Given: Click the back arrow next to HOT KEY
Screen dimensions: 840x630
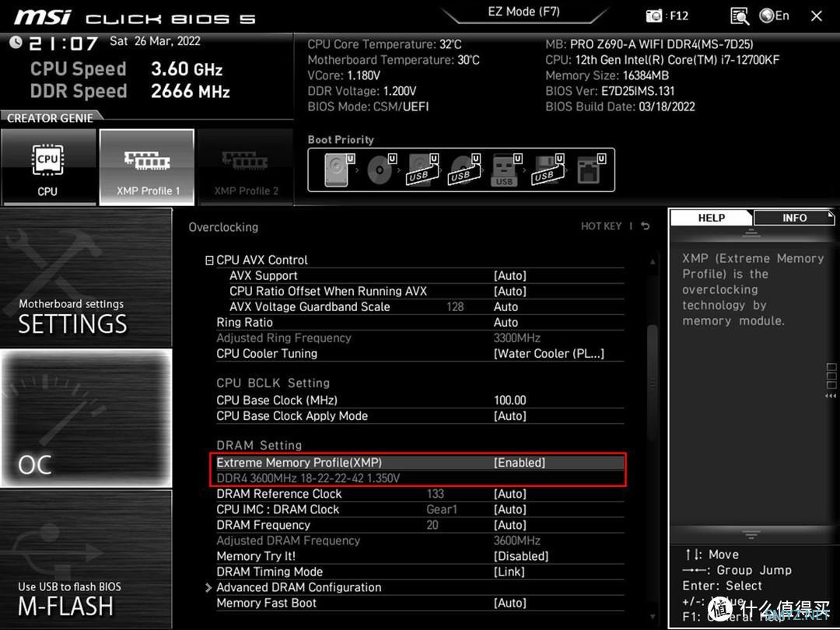Looking at the screenshot, I should pos(646,226).
